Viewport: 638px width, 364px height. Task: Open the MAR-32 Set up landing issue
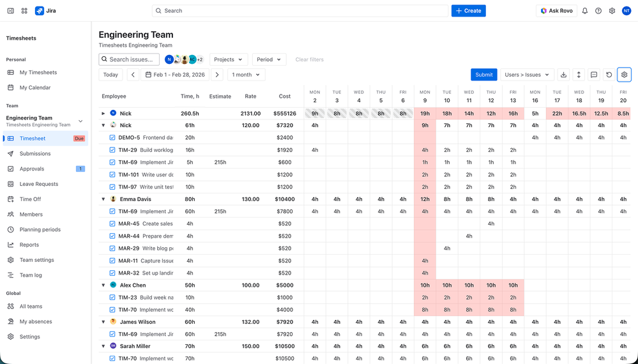click(146, 273)
